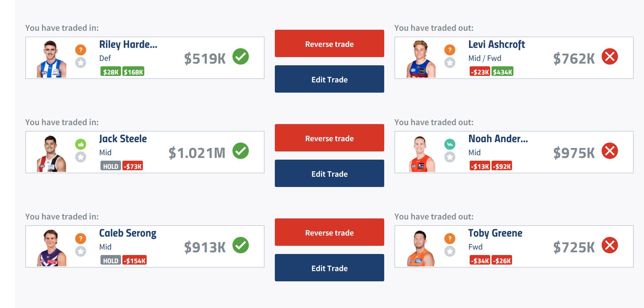
Task: Click the green checkmark beside Caleb Serong
Action: pos(241,245)
